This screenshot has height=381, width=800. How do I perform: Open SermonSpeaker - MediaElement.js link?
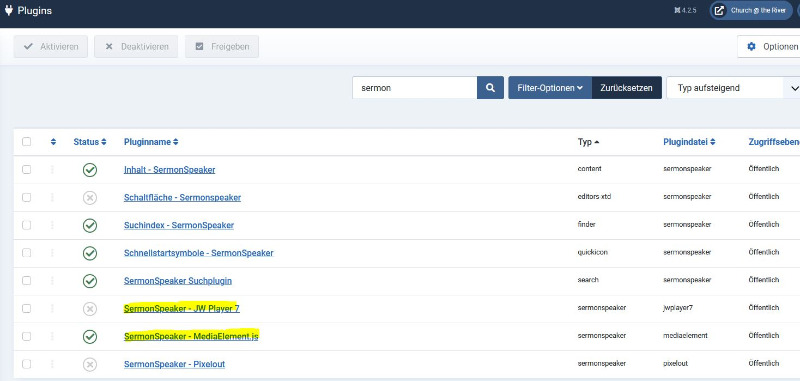(191, 337)
